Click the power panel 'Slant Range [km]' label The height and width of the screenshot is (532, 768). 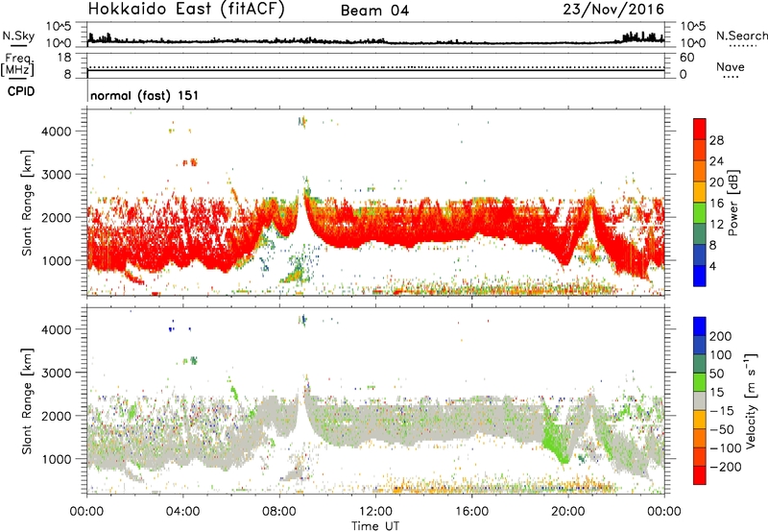coord(27,203)
